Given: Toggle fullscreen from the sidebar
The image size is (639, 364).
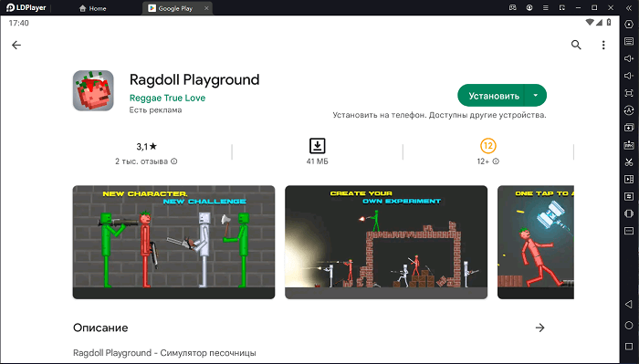Looking at the screenshot, I should coord(629,93).
